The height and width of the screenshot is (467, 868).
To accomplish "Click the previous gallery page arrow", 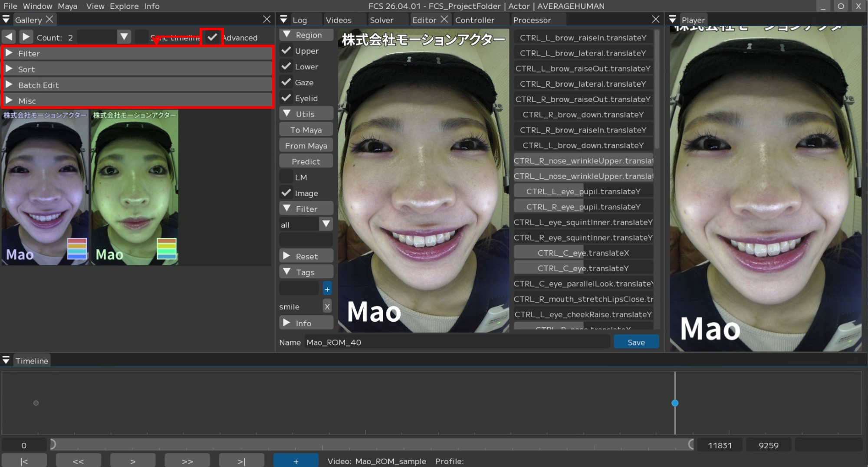I will [9, 37].
